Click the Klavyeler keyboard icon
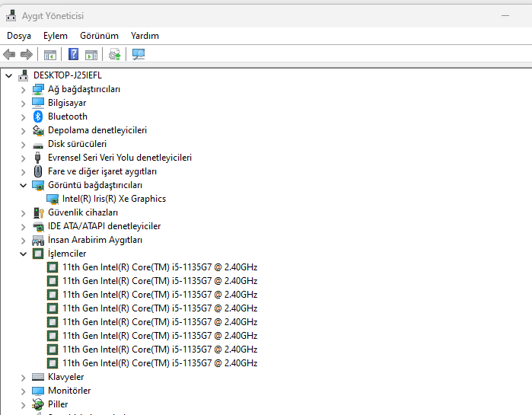The height and width of the screenshot is (415, 532). [x=37, y=377]
